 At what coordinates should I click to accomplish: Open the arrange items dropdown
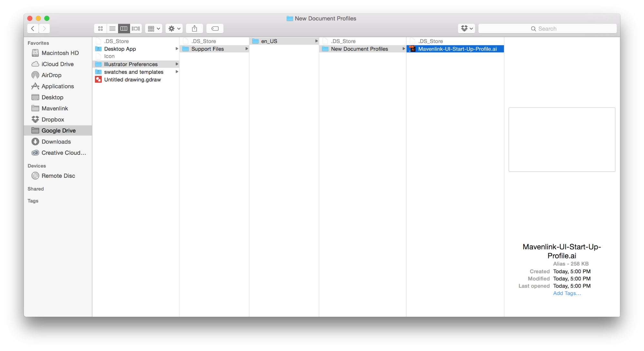tap(154, 29)
